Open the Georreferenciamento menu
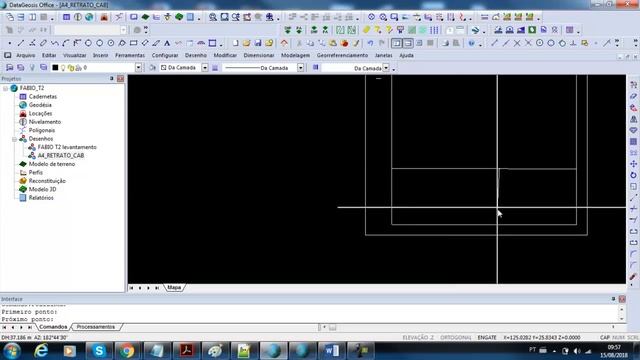This screenshot has height=360, width=640. [342, 55]
